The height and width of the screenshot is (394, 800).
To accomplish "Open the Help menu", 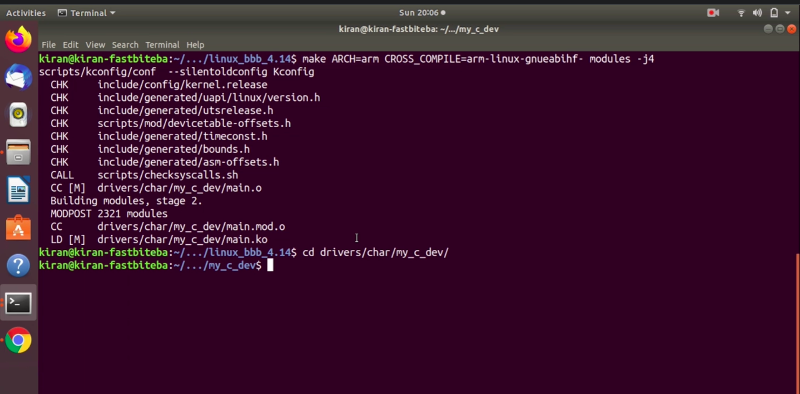I will pyautogui.click(x=195, y=44).
